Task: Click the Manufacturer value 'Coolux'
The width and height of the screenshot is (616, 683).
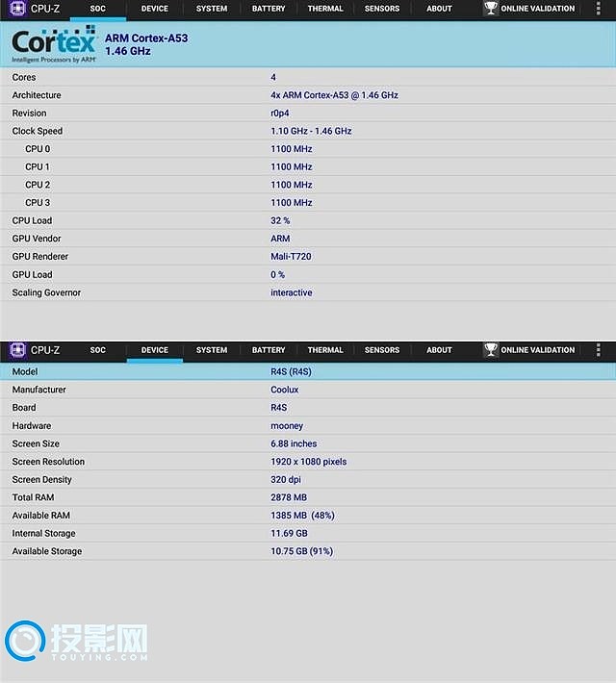Action: click(x=284, y=390)
